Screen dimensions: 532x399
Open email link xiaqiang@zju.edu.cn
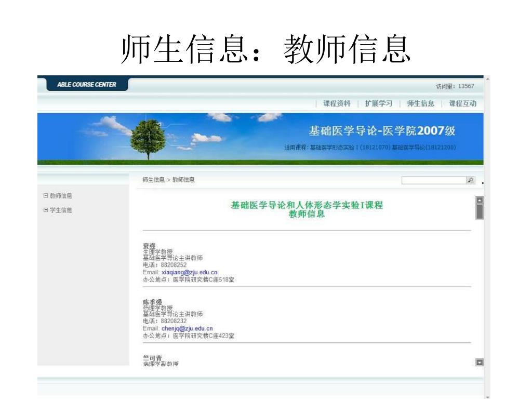pos(189,272)
